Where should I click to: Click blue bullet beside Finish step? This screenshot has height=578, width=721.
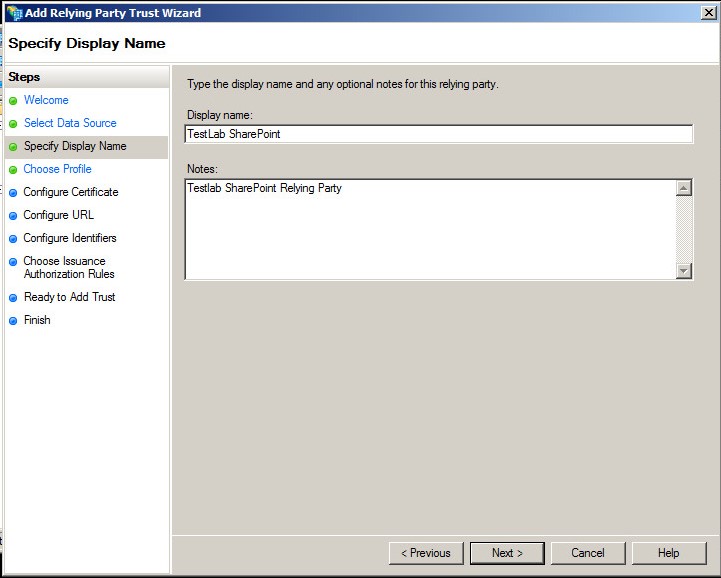(13, 320)
